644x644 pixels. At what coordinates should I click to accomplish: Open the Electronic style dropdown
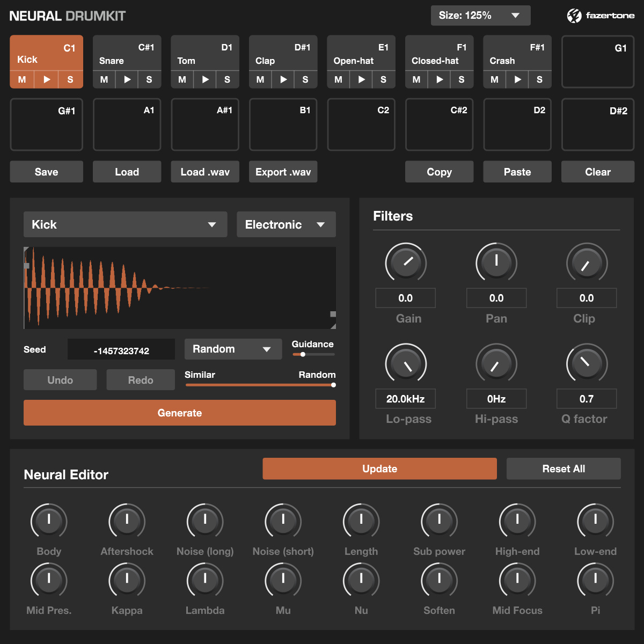[286, 224]
